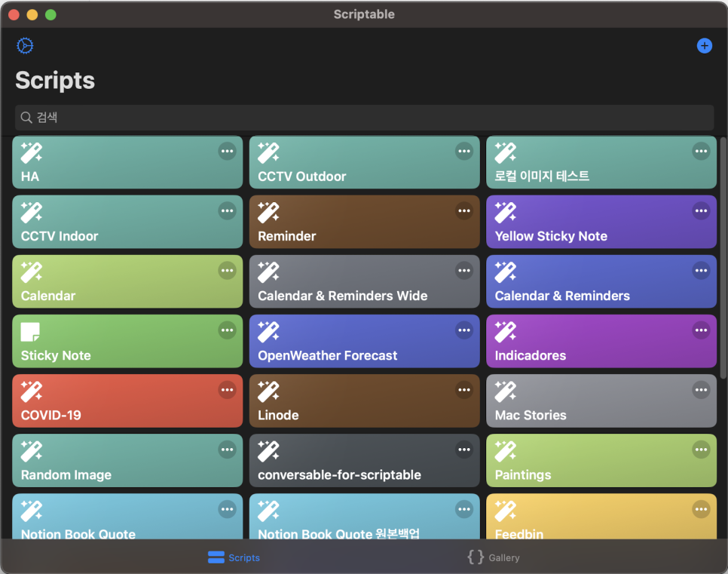Run the Linode script title
The image size is (728, 574).
pos(278,415)
